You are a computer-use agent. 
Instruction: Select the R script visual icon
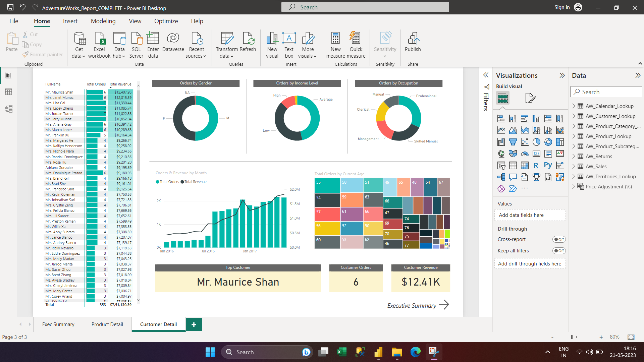pos(536,165)
